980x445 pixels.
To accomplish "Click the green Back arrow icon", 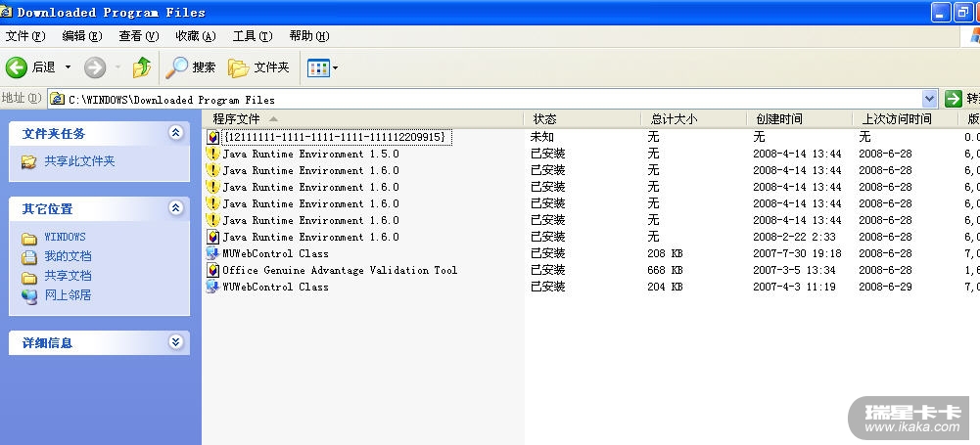I will pos(17,67).
